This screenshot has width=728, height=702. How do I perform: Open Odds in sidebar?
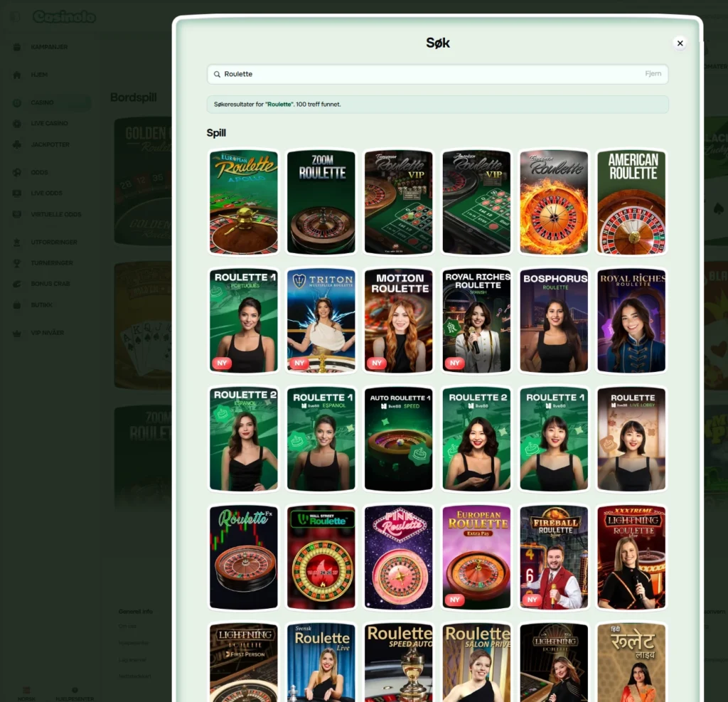pyautogui.click(x=40, y=172)
